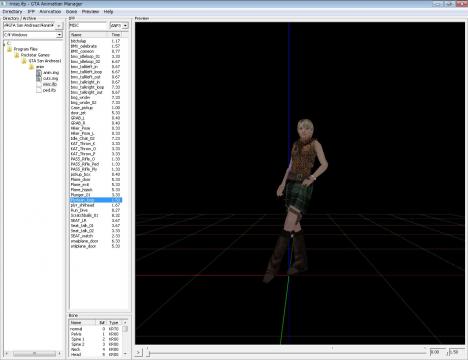Select the Hiker_Pose_L animation
The width and height of the screenshot is (468, 360).
tap(96, 133)
